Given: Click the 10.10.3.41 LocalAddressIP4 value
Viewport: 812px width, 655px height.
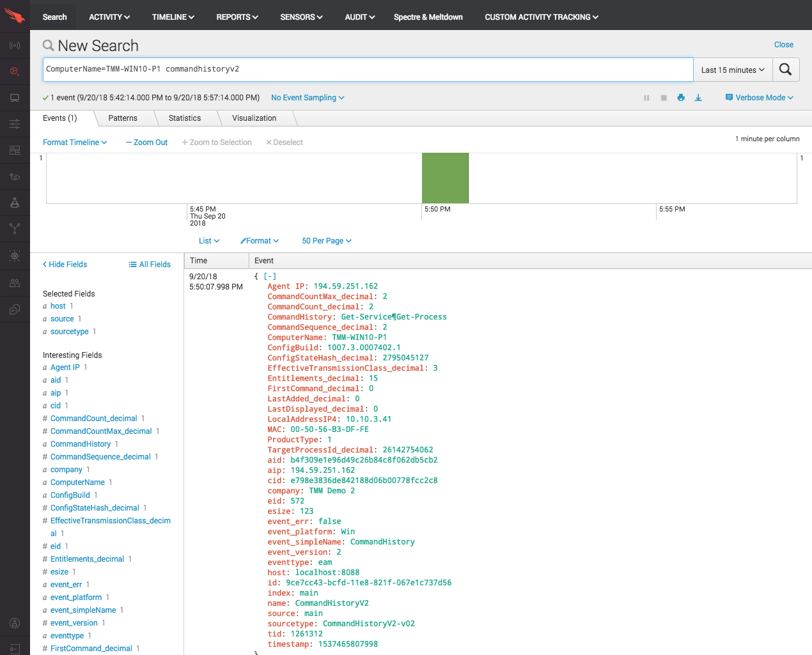Looking at the screenshot, I should (369, 419).
